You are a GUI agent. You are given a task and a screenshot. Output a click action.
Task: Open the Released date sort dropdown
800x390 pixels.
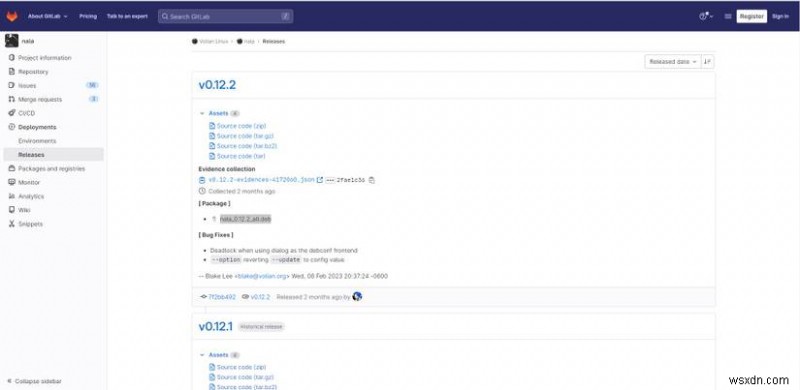pos(672,62)
